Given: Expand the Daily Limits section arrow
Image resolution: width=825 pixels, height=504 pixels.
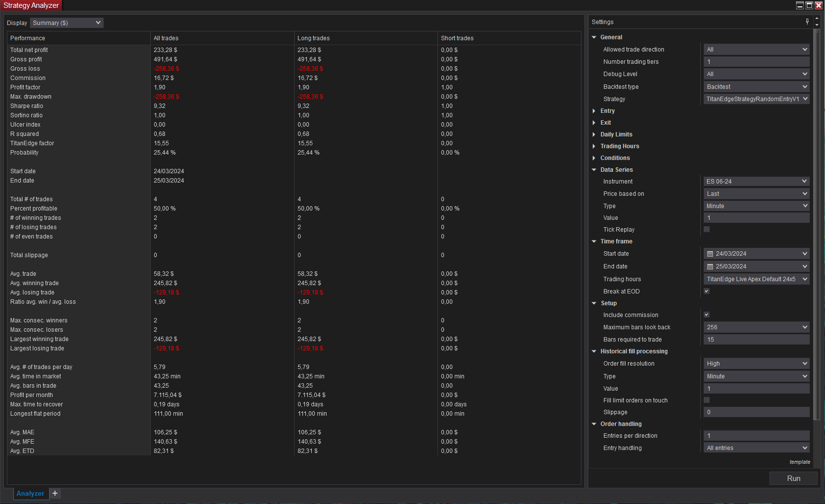Looking at the screenshot, I should [594, 134].
